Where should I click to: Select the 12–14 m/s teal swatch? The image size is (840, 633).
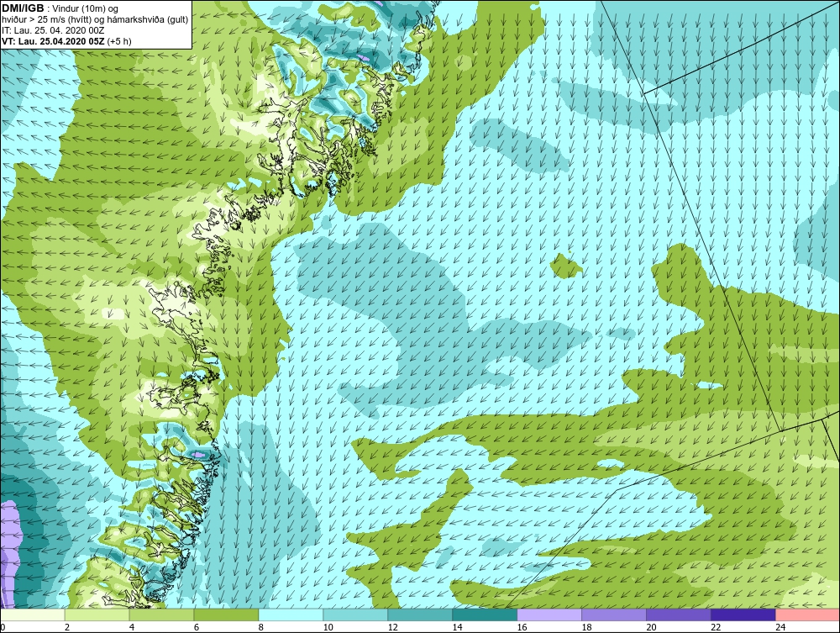click(420, 615)
